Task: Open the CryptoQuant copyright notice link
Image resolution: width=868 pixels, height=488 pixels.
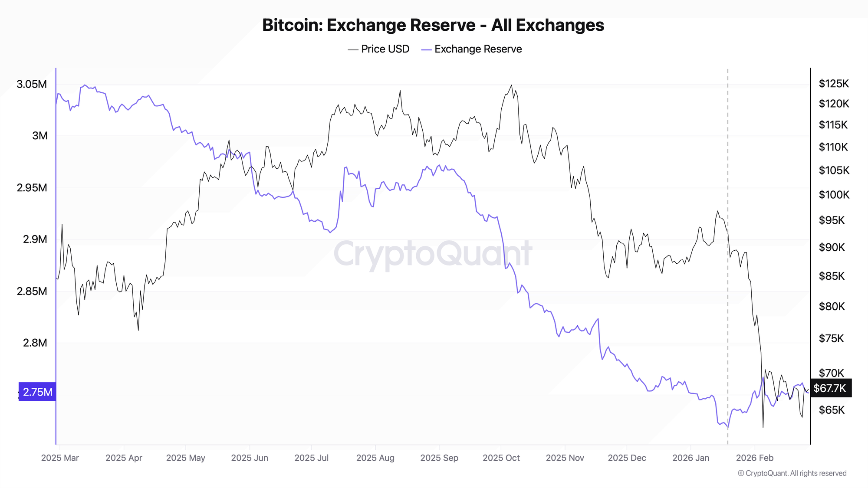Action: coord(792,473)
